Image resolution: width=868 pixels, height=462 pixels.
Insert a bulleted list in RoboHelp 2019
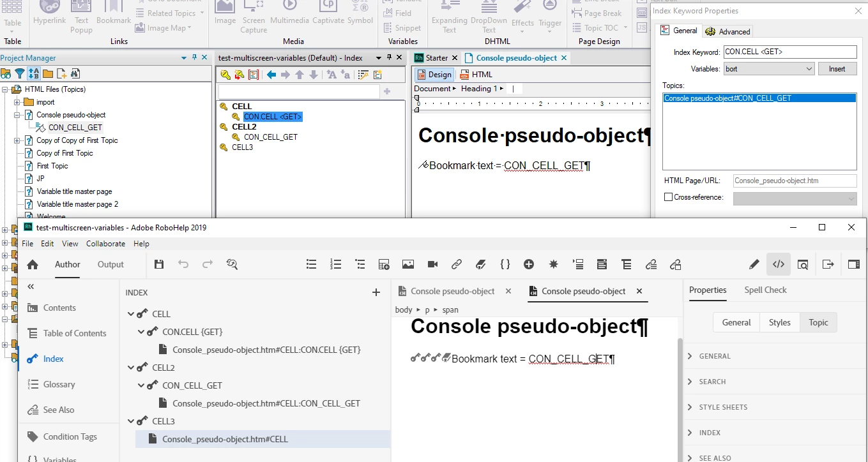point(312,264)
